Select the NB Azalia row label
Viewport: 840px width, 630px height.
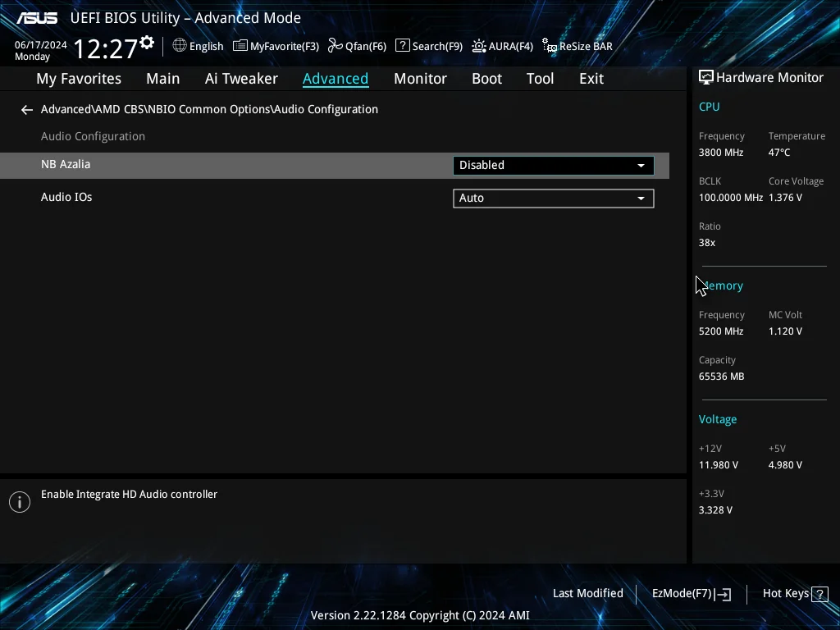click(66, 164)
